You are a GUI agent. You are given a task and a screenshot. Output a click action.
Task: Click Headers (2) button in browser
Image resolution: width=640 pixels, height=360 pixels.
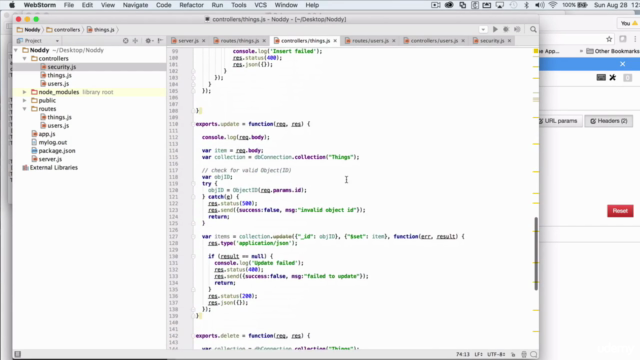pyautogui.click(x=609, y=121)
